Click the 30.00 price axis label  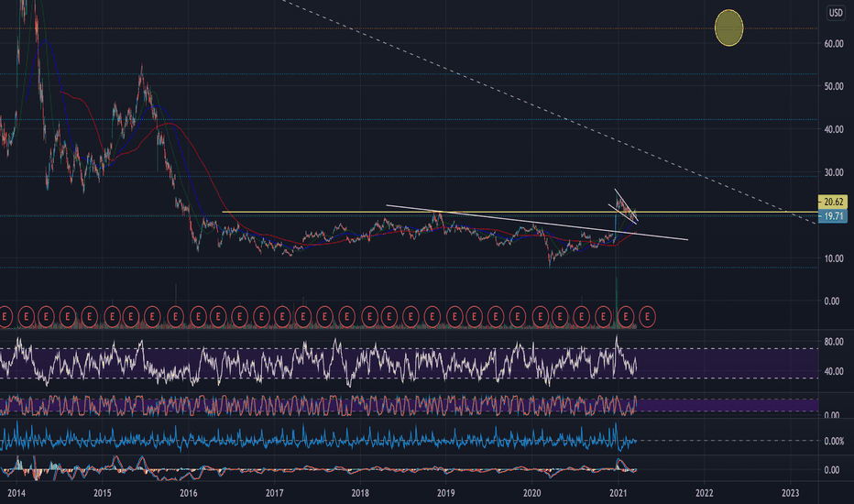(833, 172)
